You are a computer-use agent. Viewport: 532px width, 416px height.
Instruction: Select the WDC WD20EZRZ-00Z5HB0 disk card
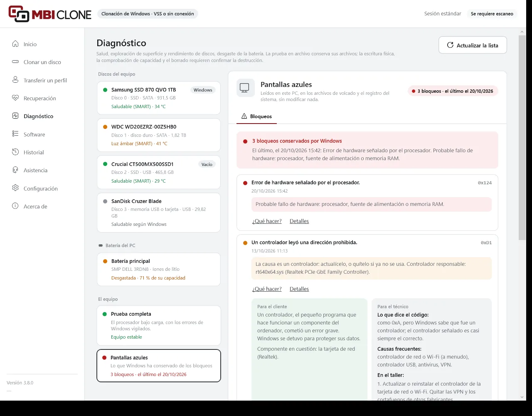pos(159,135)
